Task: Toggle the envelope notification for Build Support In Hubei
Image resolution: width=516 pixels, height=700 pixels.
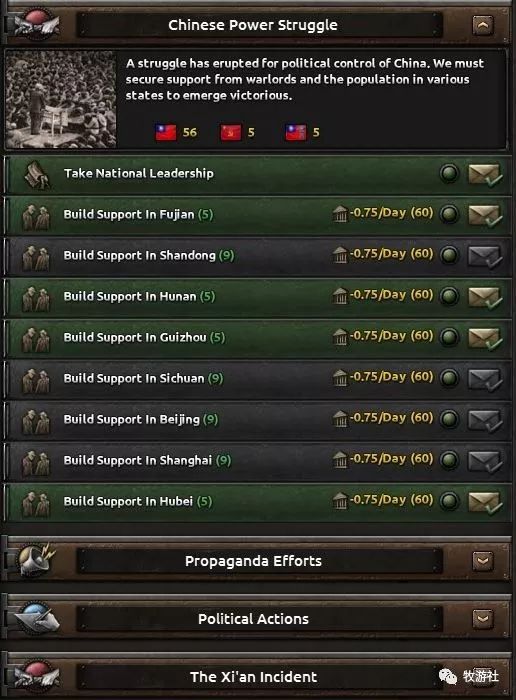Action: 485,502
